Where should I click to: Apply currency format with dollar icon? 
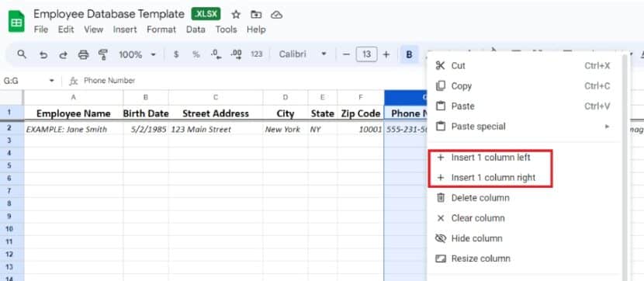[176, 54]
